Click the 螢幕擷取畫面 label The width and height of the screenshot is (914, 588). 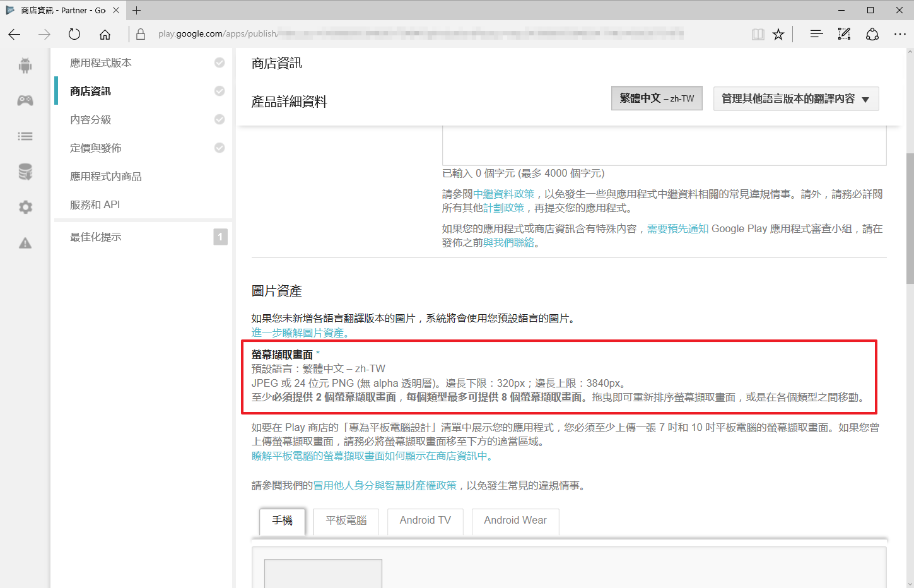[282, 355]
